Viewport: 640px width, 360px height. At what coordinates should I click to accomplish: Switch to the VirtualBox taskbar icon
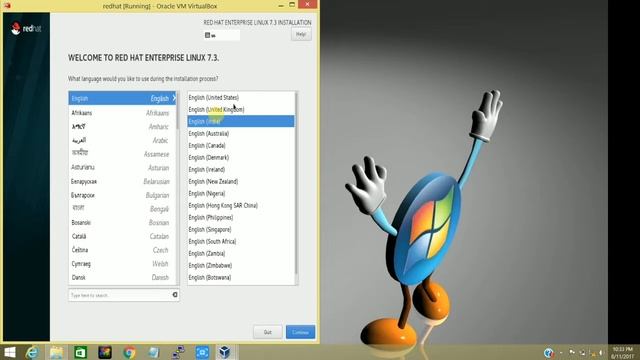[225, 352]
